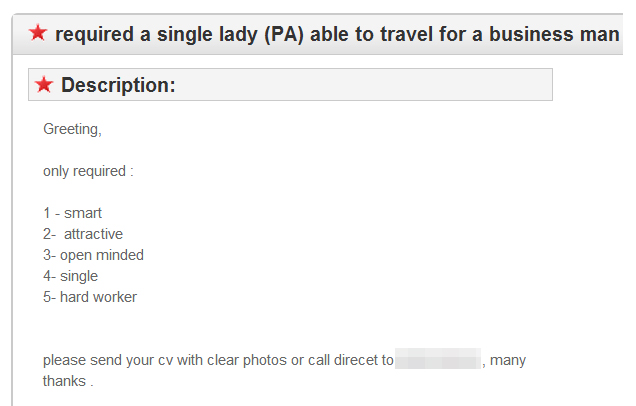Click the word "thanks" on the last line

(64, 381)
